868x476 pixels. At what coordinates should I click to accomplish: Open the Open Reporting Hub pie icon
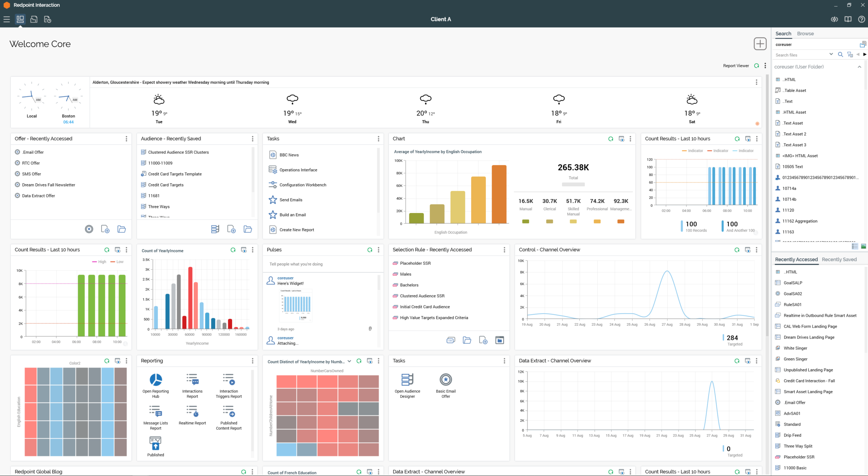coord(156,380)
